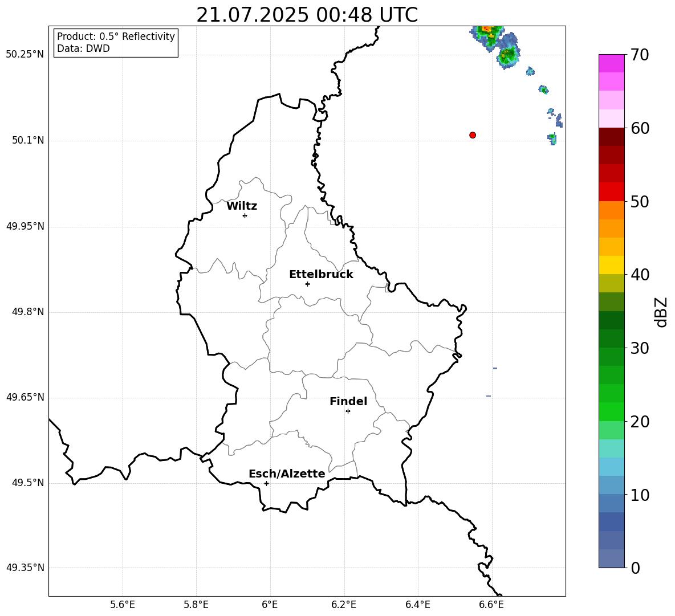
Task: Click the colorbar tick label 60
Action: coord(640,128)
